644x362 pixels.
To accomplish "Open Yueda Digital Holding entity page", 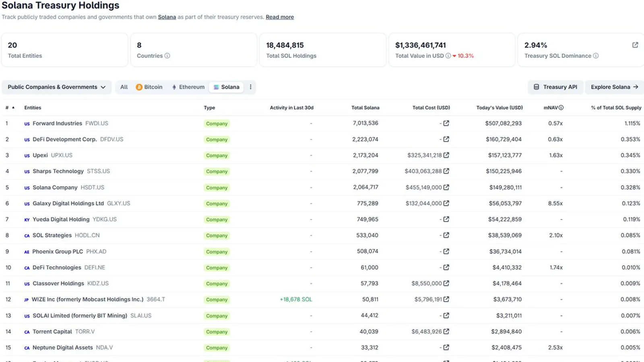I will click(61, 219).
